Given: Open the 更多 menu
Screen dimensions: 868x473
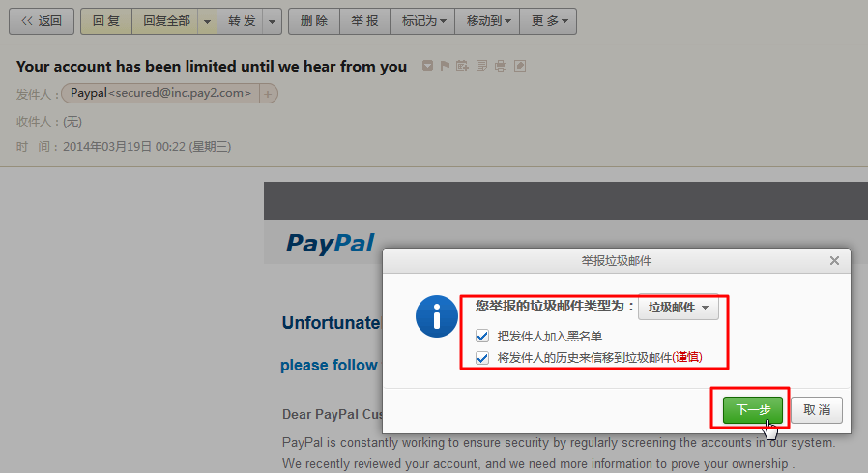Looking at the screenshot, I should click(548, 21).
